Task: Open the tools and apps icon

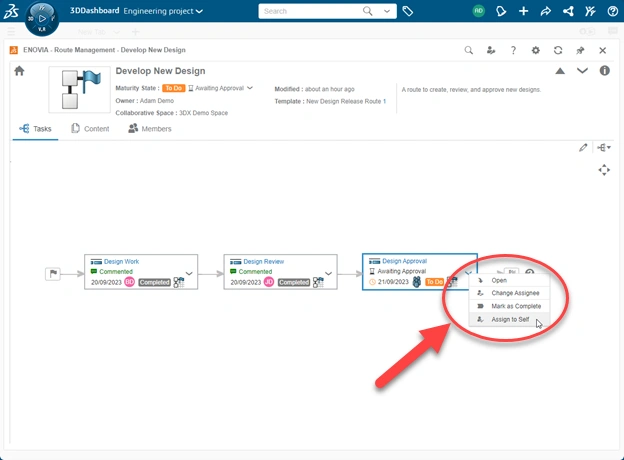Action: (x=590, y=11)
